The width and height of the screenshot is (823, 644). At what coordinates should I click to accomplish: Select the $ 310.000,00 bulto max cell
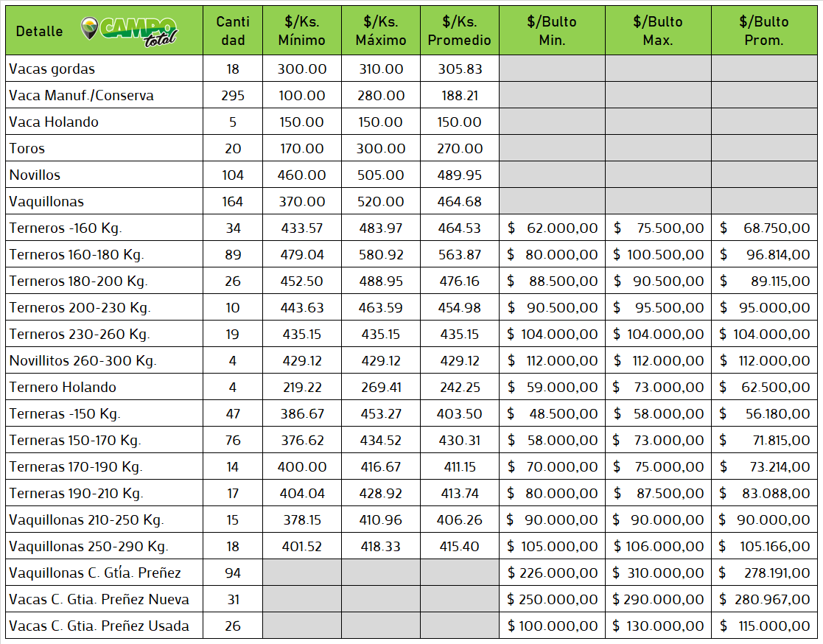658,573
